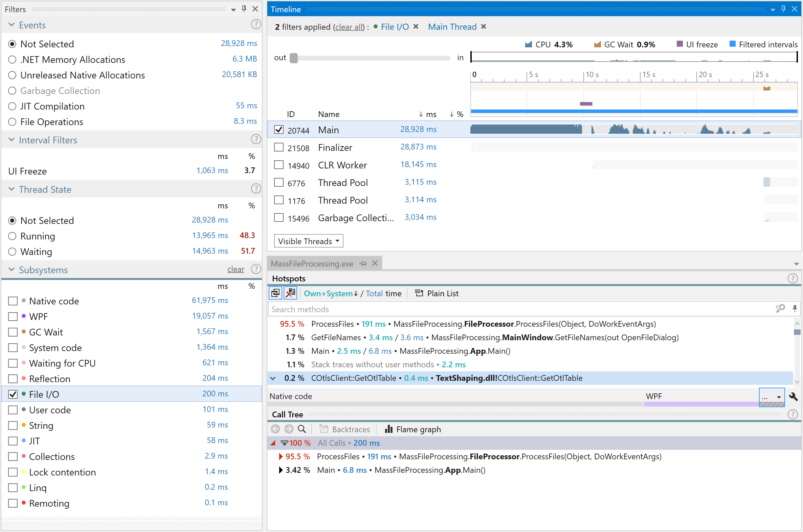
Task: Toggle merge recursive calls in Hotspots
Action: pyautogui.click(x=275, y=293)
